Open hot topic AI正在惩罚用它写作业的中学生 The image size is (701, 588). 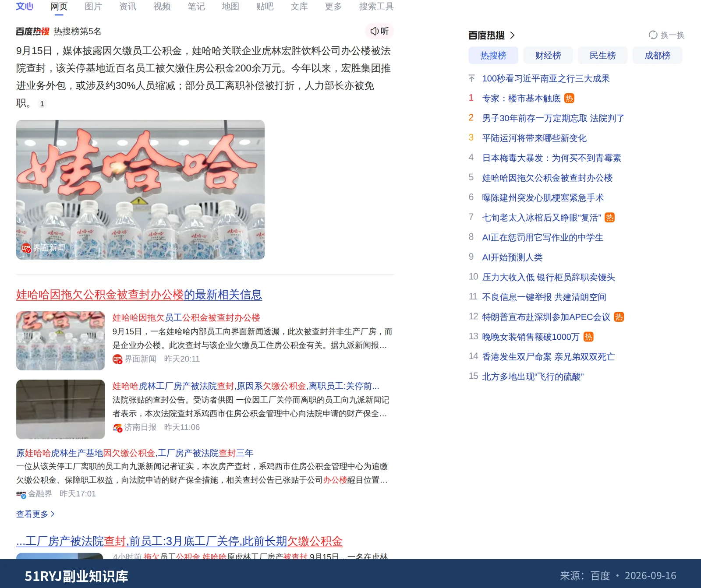click(542, 237)
